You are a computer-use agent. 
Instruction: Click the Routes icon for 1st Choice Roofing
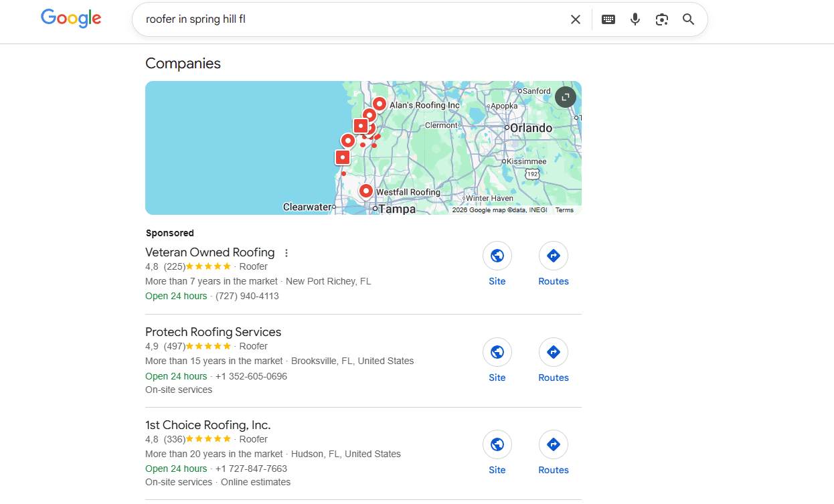pos(554,444)
